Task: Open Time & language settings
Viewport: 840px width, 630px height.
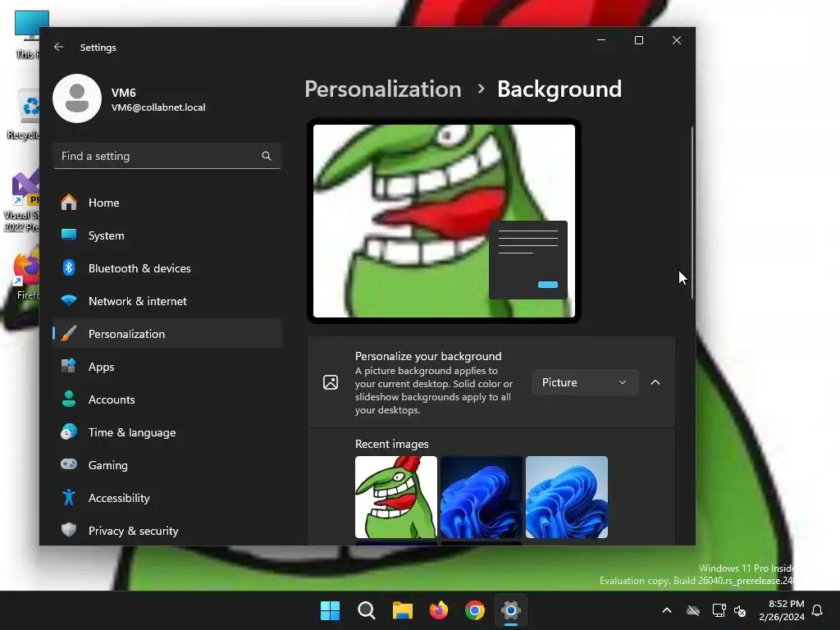Action: pyautogui.click(x=167, y=432)
